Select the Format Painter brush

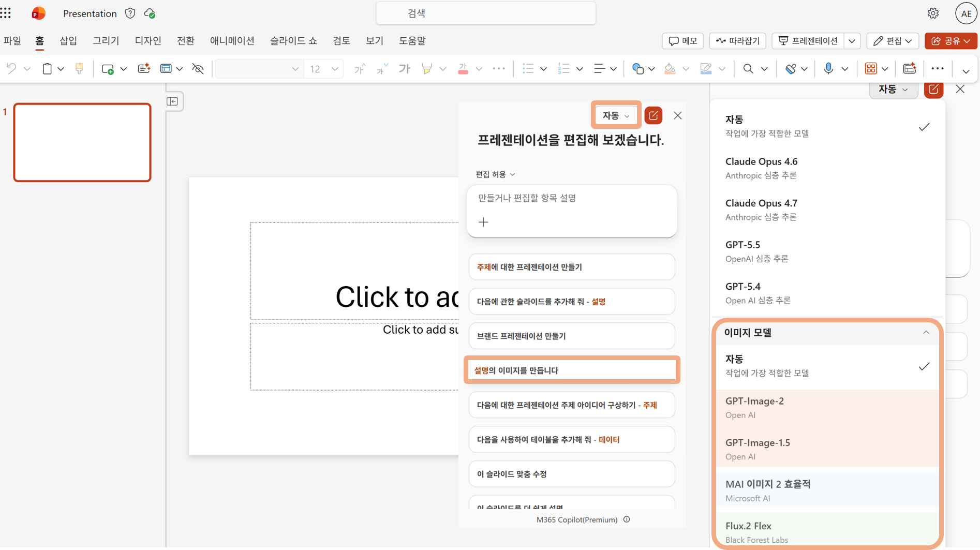click(x=79, y=68)
